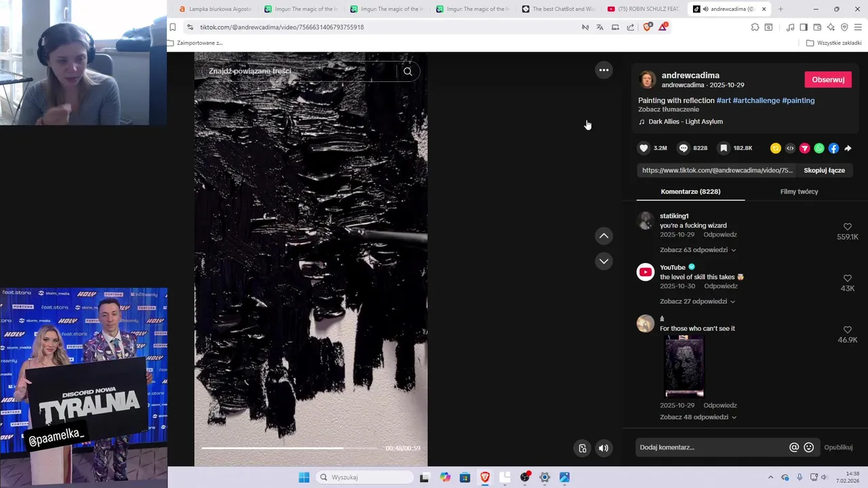The width and height of the screenshot is (868, 488).
Task: Open a new browser tab with plus
Action: point(781,9)
